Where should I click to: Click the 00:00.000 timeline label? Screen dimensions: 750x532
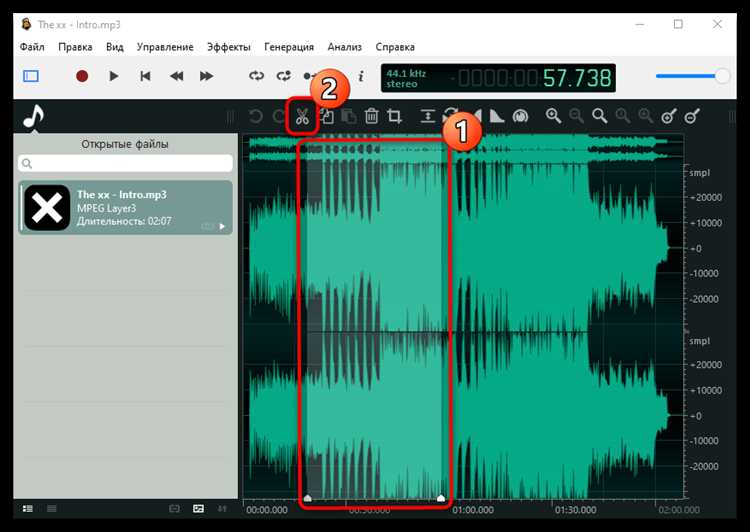click(x=267, y=510)
